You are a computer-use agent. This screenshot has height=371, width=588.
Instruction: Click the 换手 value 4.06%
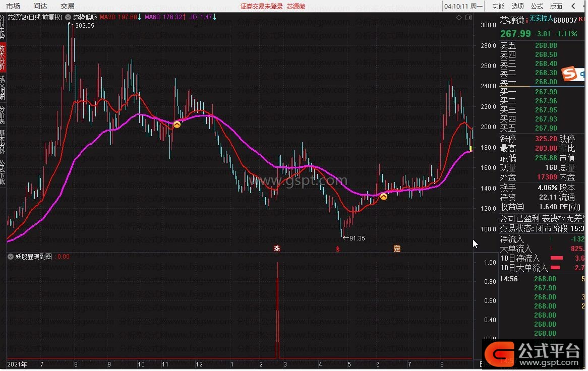click(548, 188)
